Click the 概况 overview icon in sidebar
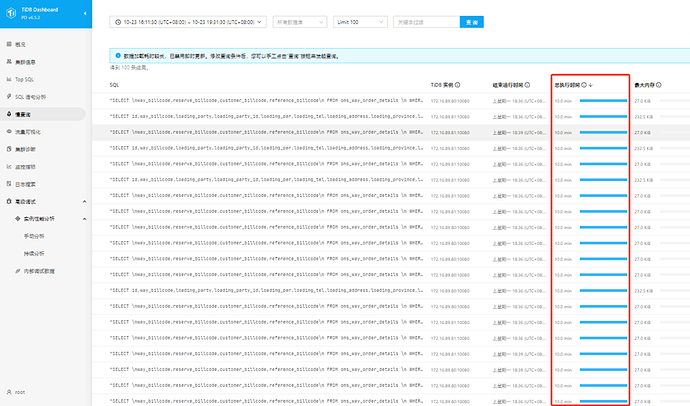Screen dimensions: 690x406 click(x=8, y=45)
